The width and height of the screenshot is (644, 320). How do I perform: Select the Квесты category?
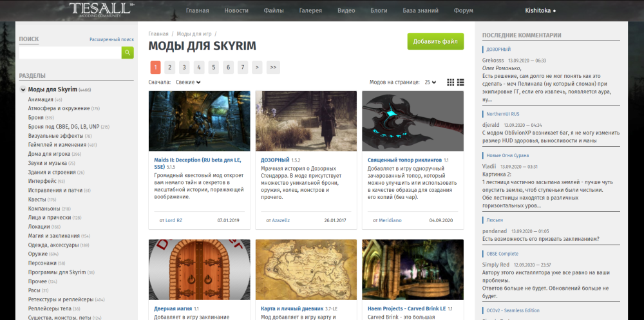(37, 199)
